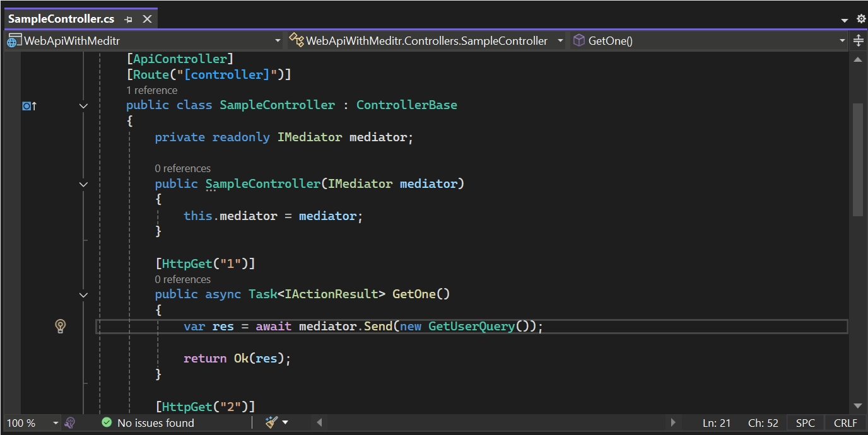Collapse the GetOne method block
This screenshot has width=868, height=435.
click(x=83, y=294)
